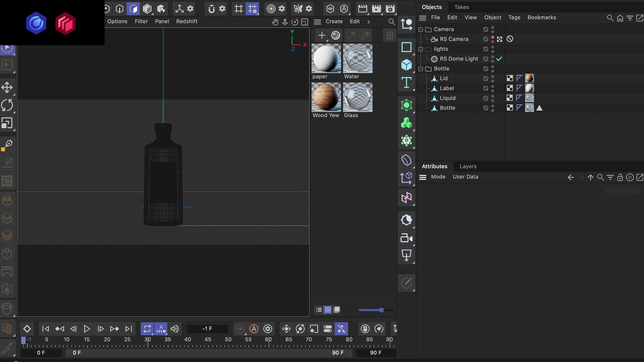Click the magnet snap icon in top toolbar
This screenshot has height=362, width=644.
211,9
